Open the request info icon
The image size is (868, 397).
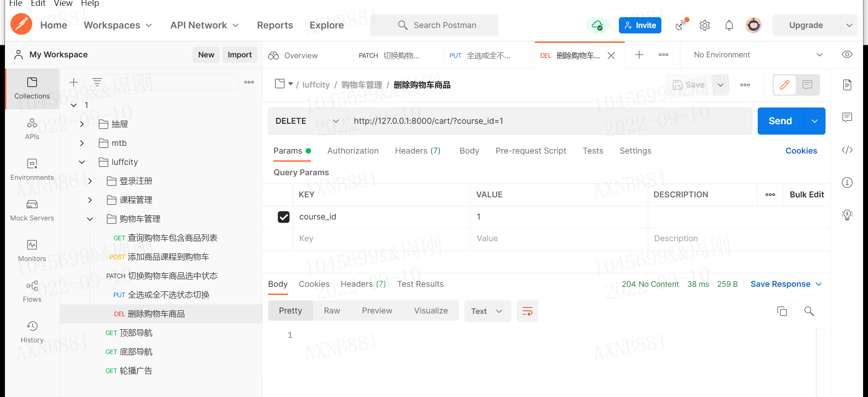pos(847,182)
